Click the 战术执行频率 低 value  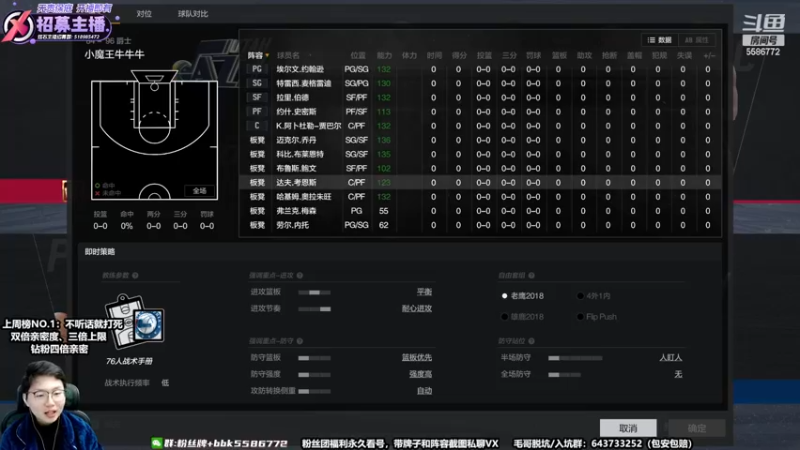tap(165, 383)
